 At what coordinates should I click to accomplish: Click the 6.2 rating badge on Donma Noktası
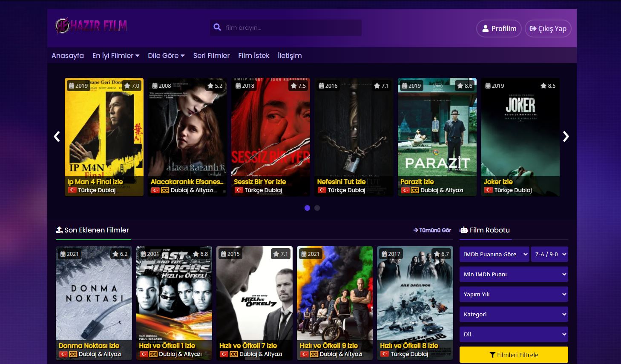120,254
